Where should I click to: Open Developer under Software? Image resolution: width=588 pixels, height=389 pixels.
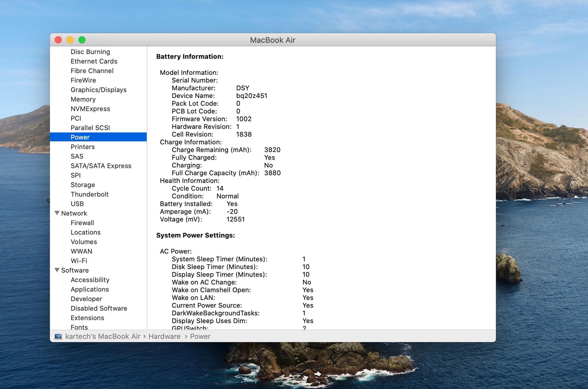coord(86,299)
